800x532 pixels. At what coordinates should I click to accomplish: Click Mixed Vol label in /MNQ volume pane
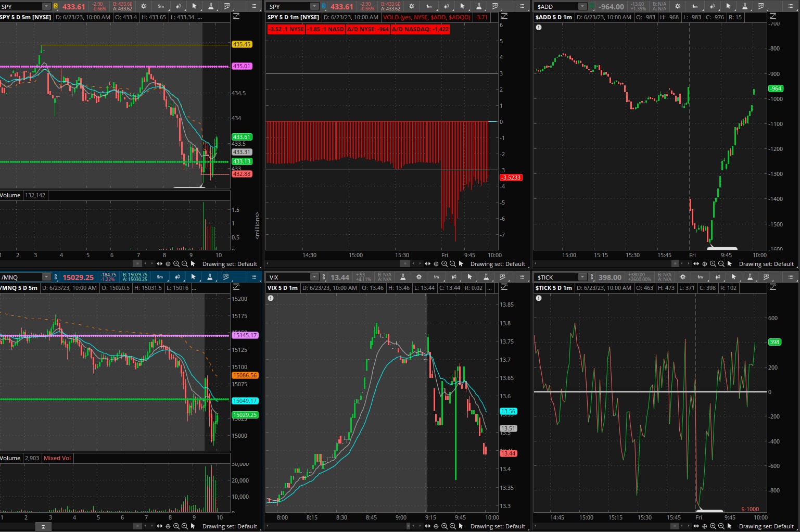(x=57, y=458)
